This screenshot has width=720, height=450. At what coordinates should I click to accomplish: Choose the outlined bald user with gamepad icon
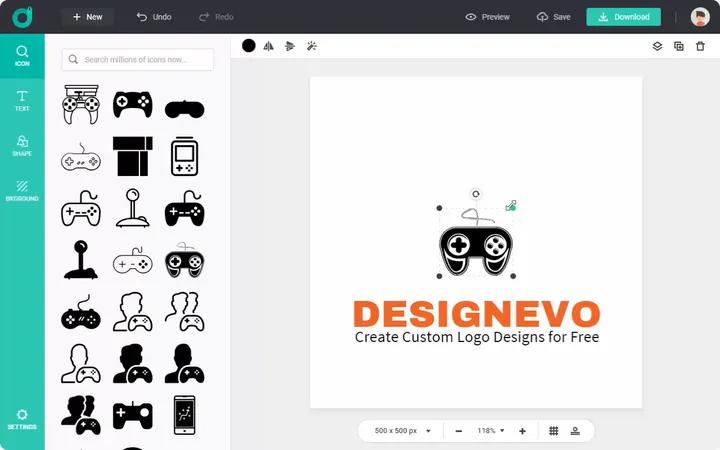click(81, 363)
